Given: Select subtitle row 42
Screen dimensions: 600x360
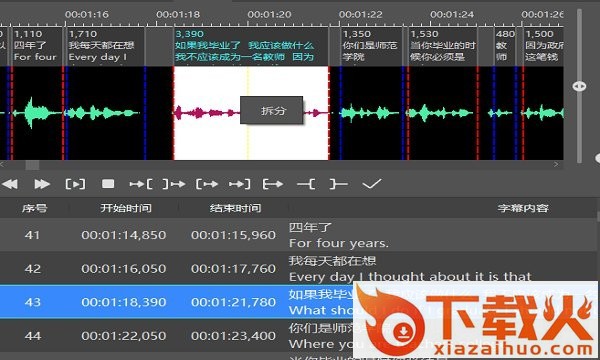Looking at the screenshot, I should (x=298, y=268).
